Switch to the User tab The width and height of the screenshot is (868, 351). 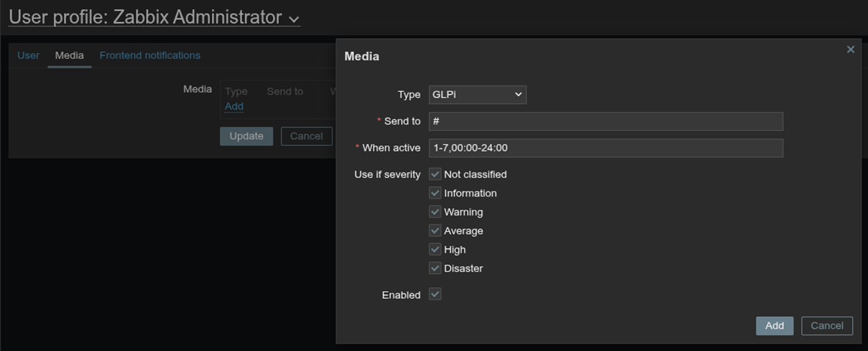click(28, 56)
